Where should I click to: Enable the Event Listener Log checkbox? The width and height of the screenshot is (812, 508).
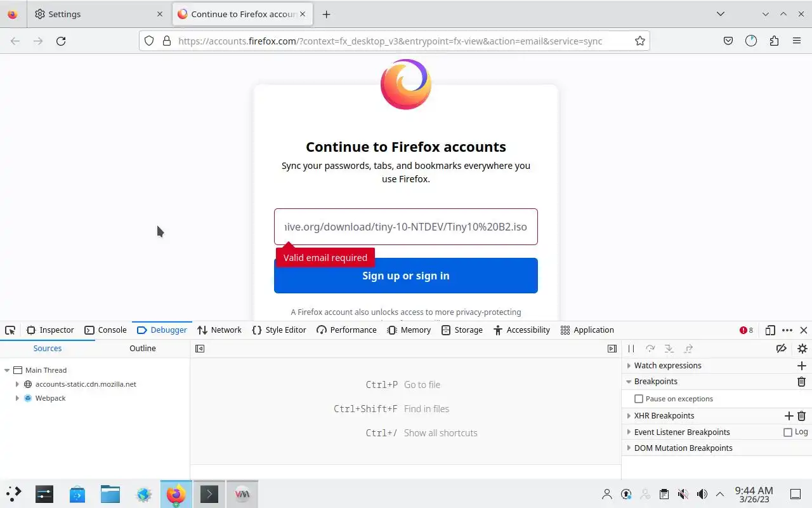[788, 432]
